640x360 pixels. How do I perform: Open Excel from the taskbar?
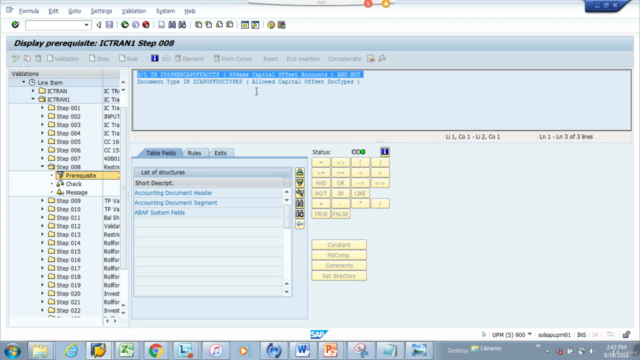point(127,350)
